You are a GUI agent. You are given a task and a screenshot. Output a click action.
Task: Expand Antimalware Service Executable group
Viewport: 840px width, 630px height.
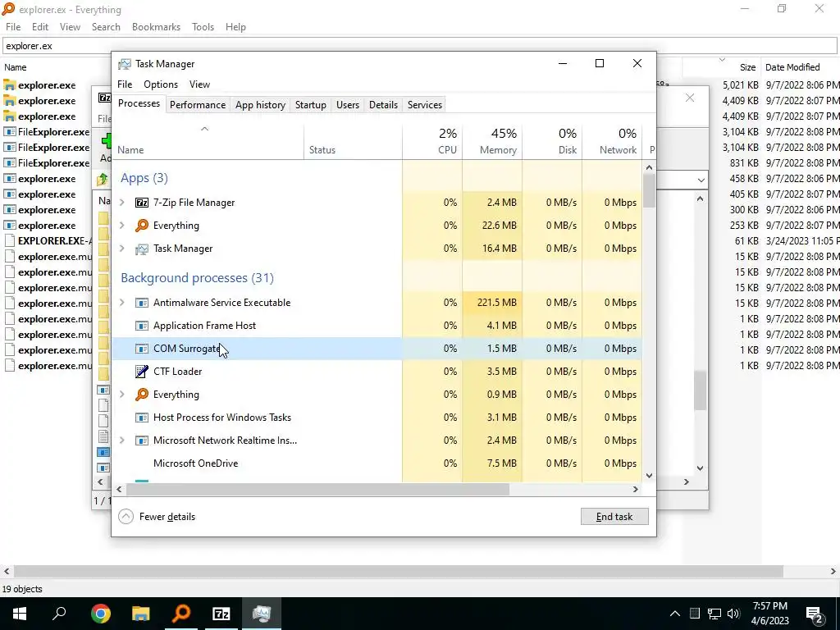122,303
